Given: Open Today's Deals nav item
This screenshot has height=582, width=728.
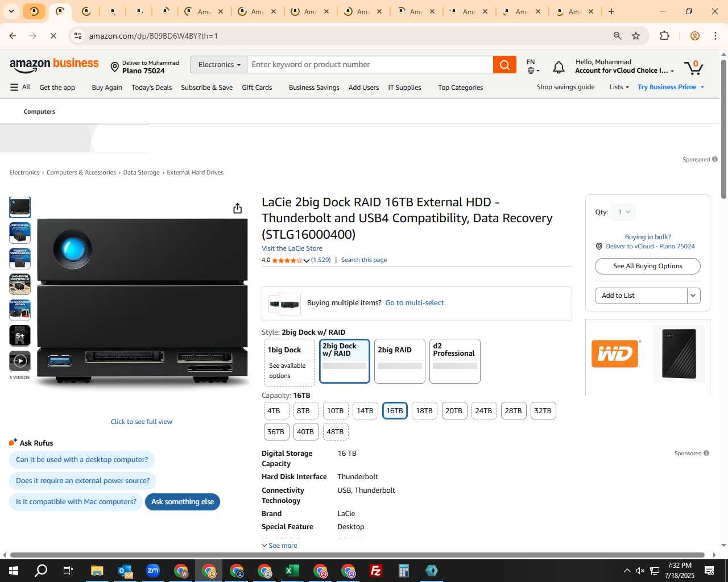Looking at the screenshot, I should (x=151, y=88).
